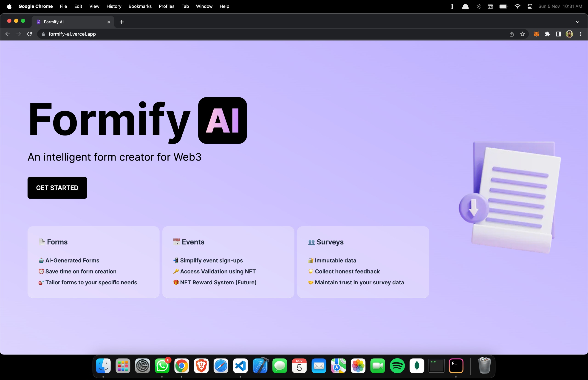Viewport: 588px width, 380px height.
Task: Open the Extensions puzzle piece menu
Action: click(547, 34)
